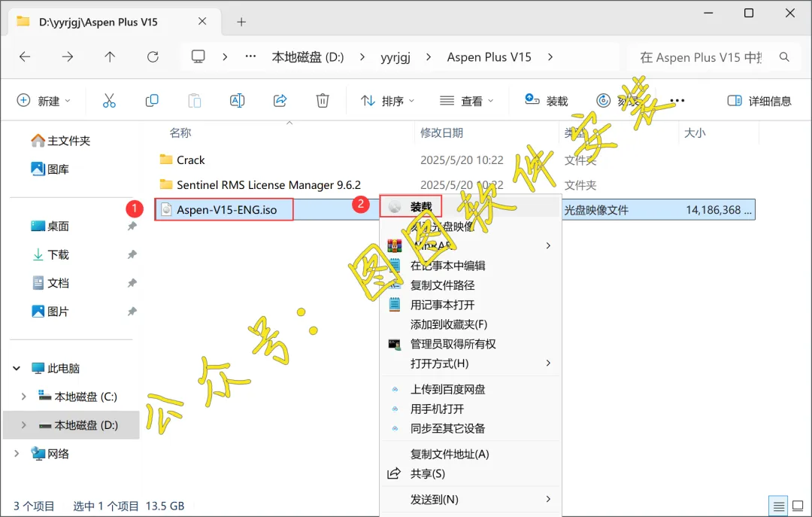Click the Local Disk (D:) breadcrumb segment
812x517 pixels.
coord(308,57)
